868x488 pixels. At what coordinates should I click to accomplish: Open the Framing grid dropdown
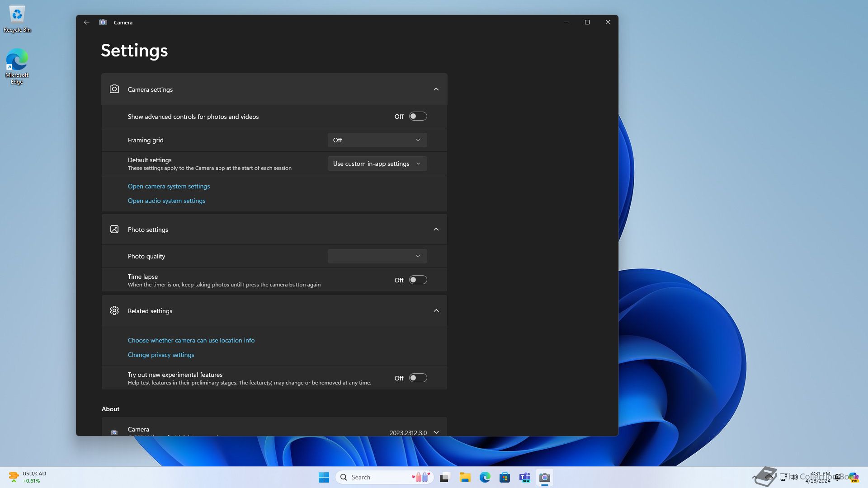point(377,140)
